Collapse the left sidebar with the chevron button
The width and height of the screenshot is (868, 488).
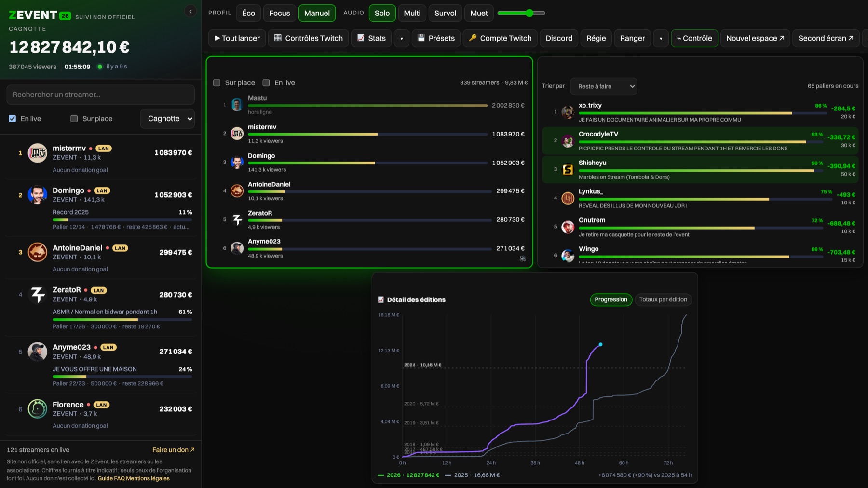point(190,12)
